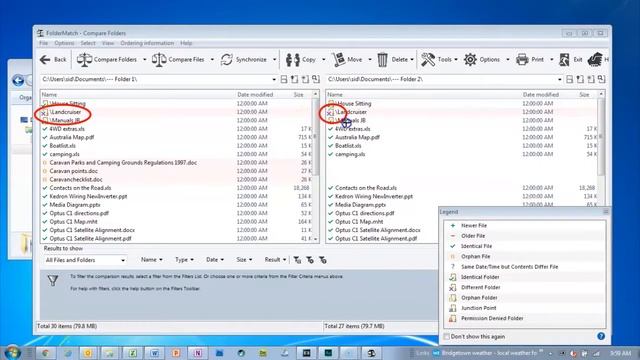
Task: Open the Synchronize dropdown arrow
Action: click(274, 60)
